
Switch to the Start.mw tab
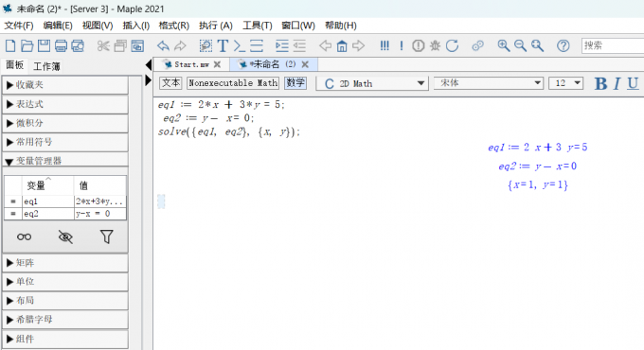pyautogui.click(x=192, y=64)
